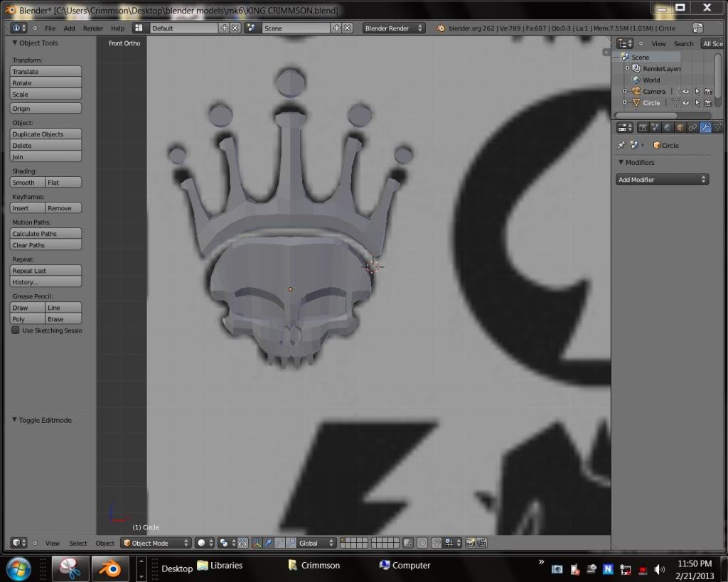Toggle Circle renderability icon in outliner
728x582 pixels.
pyautogui.click(x=708, y=103)
